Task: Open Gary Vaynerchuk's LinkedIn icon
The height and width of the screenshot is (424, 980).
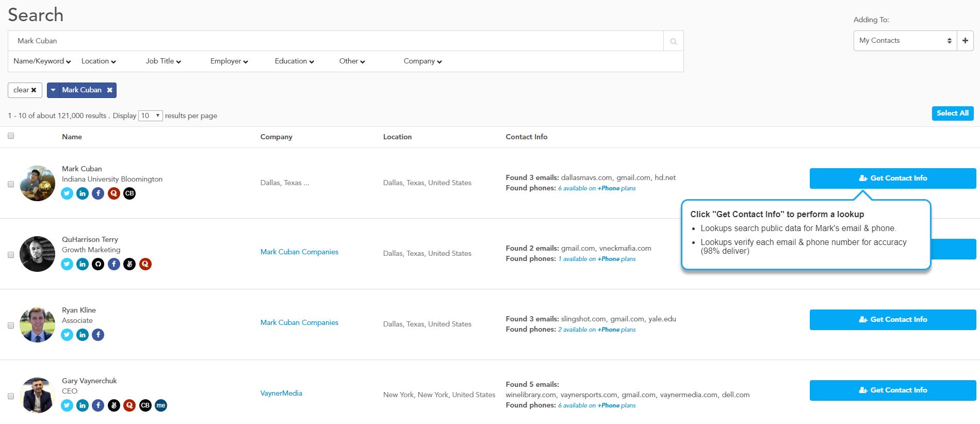Action: coord(83,405)
